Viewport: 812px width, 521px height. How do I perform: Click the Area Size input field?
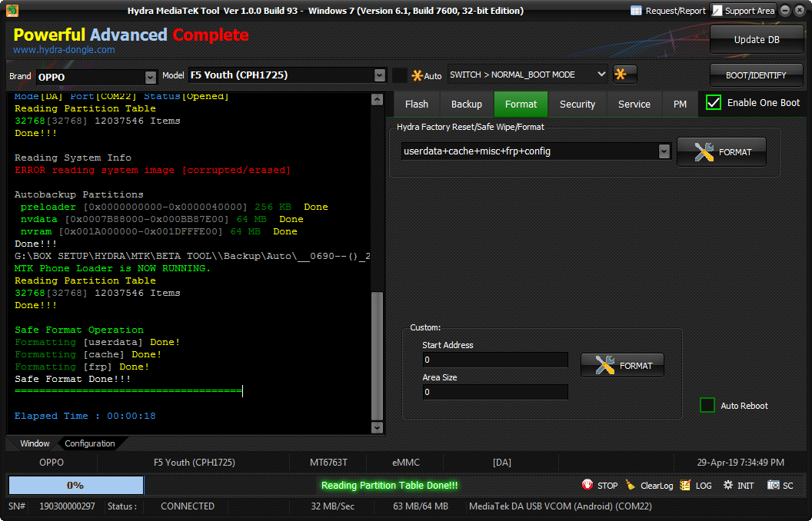pyautogui.click(x=495, y=392)
